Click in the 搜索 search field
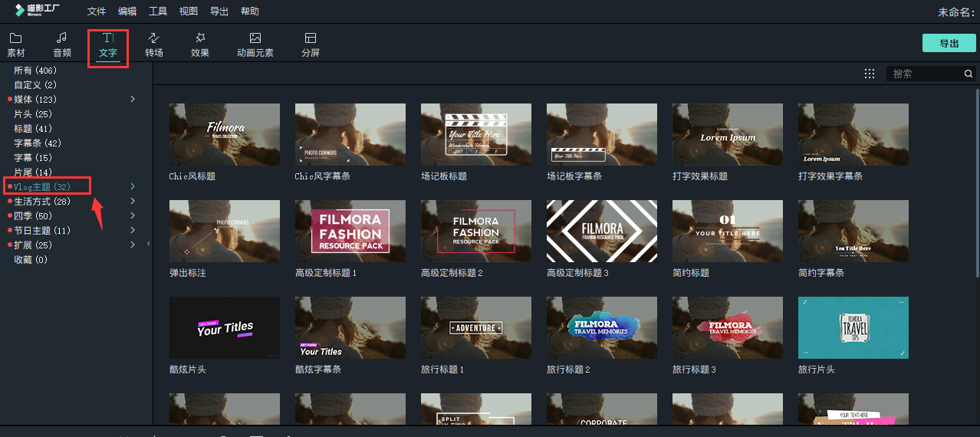 click(924, 74)
